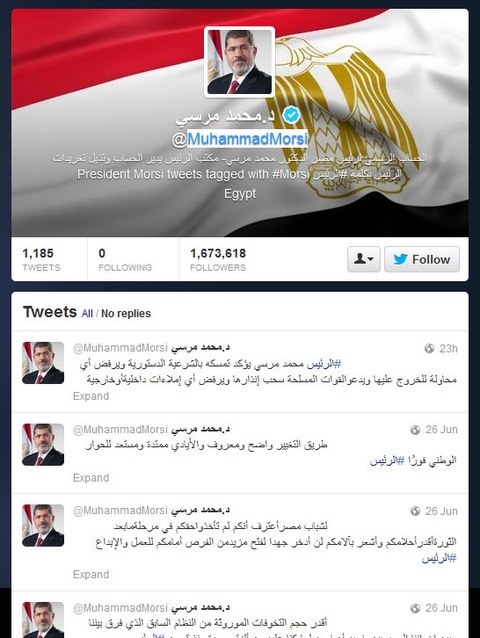The width and height of the screenshot is (480, 638).
Task: Select the No replies filter
Action: click(x=126, y=314)
